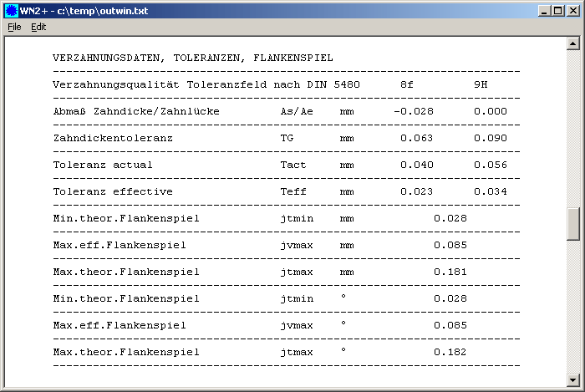Click the Zahndickentoleranz row label
Image resolution: width=585 pixels, height=392 pixels.
112,138
